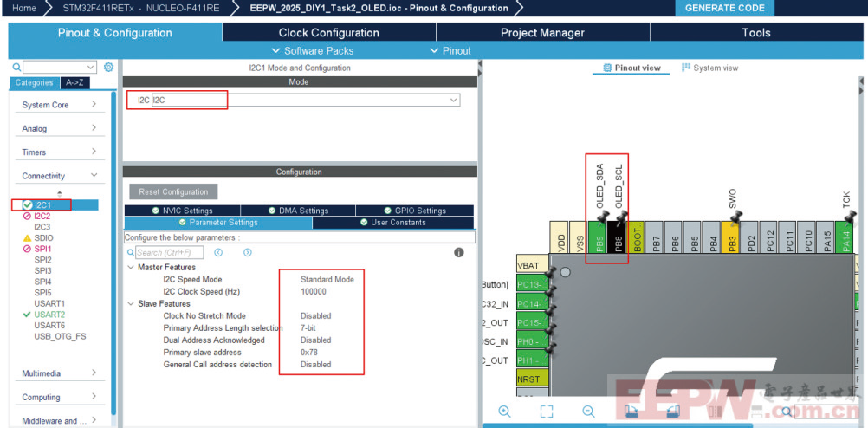Open the GPIO Settings tab
Viewport: 868px width, 428px height.
(415, 211)
